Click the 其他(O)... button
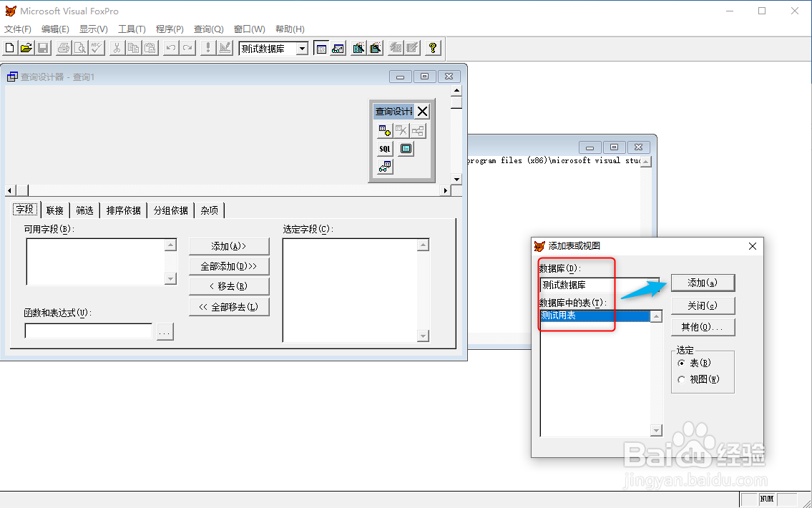 tap(703, 327)
